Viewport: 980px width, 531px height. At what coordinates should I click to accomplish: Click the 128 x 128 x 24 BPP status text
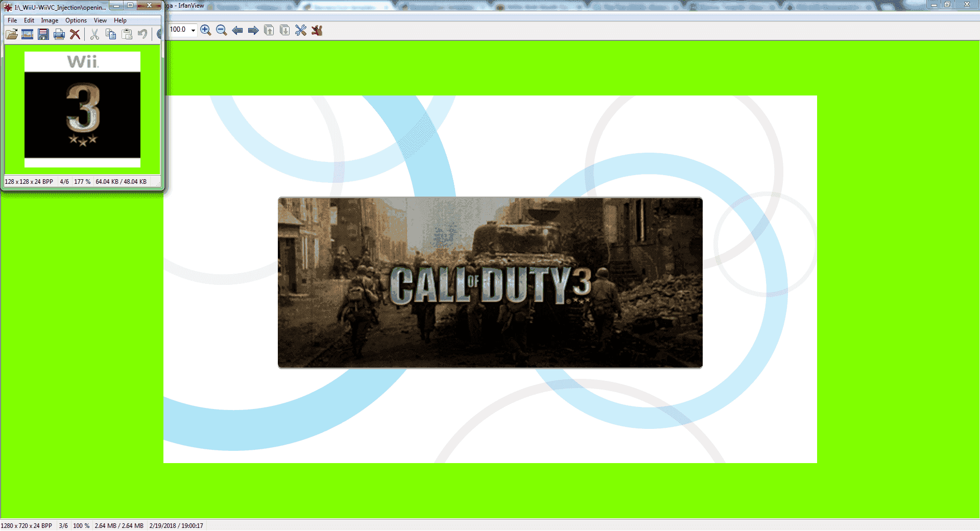29,182
